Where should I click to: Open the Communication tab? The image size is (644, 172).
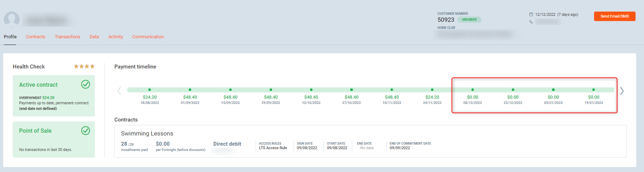point(148,37)
